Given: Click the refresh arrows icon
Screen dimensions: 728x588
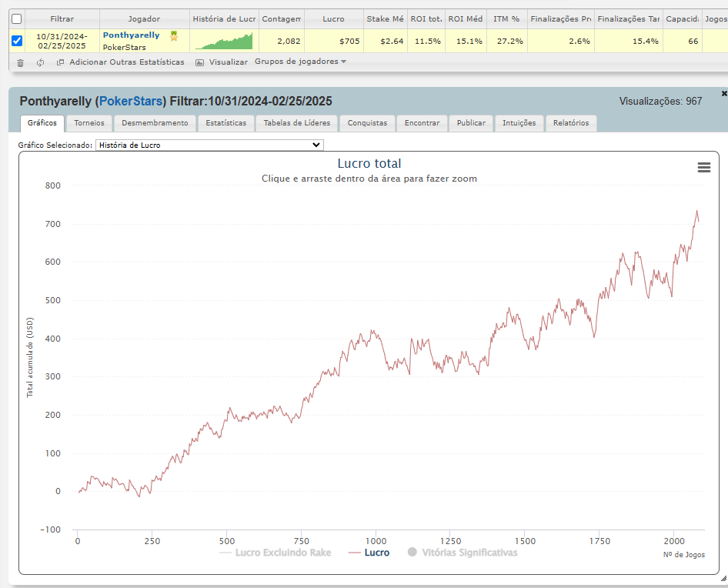Looking at the screenshot, I should [x=40, y=62].
